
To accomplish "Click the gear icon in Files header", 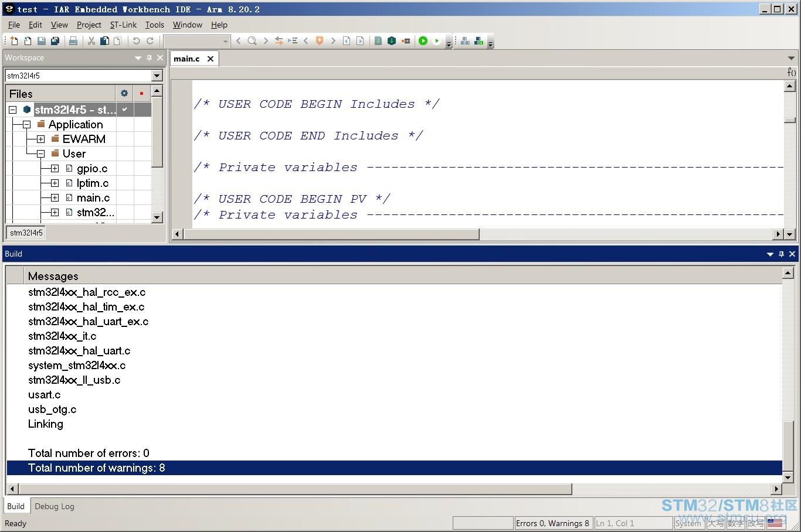I will pyautogui.click(x=124, y=93).
